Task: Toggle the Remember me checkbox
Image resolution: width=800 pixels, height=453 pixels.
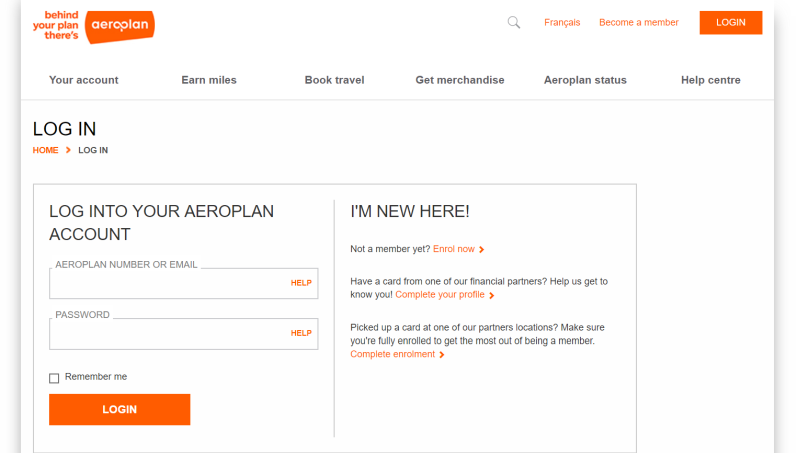Action: click(54, 378)
